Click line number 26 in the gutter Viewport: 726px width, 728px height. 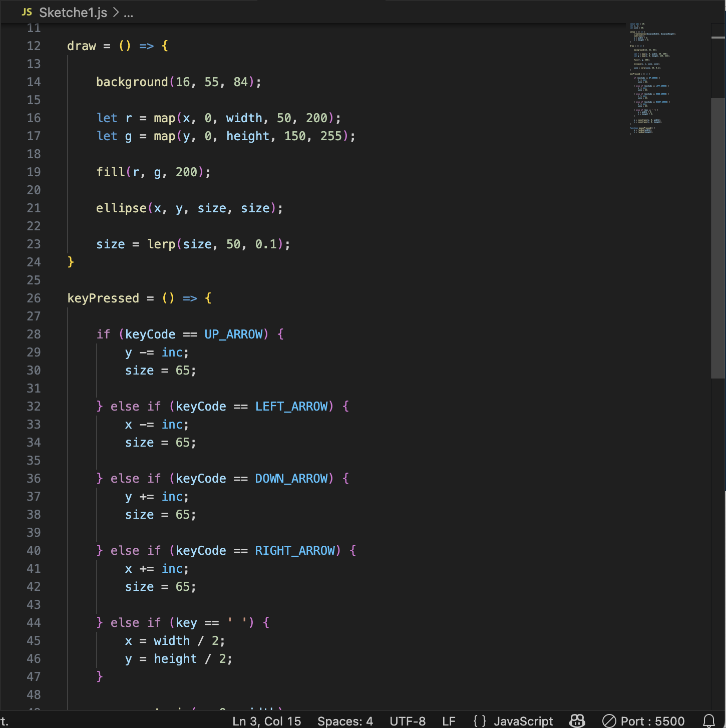34,298
